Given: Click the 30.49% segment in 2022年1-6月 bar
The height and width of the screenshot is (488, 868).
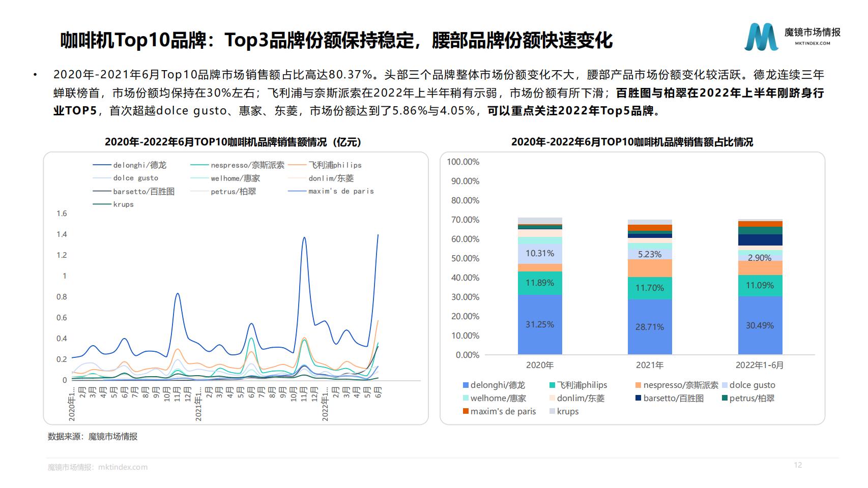Looking at the screenshot, I should (760, 325).
